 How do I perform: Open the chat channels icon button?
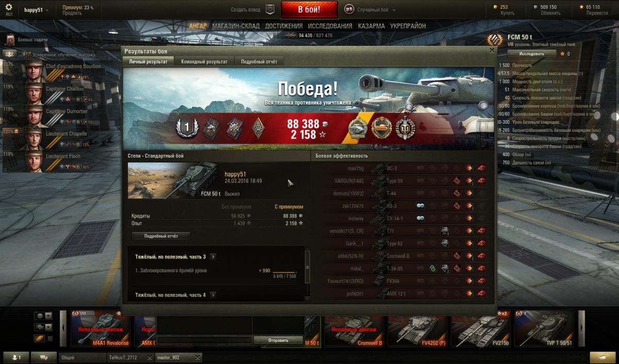pyautogui.click(x=44, y=357)
